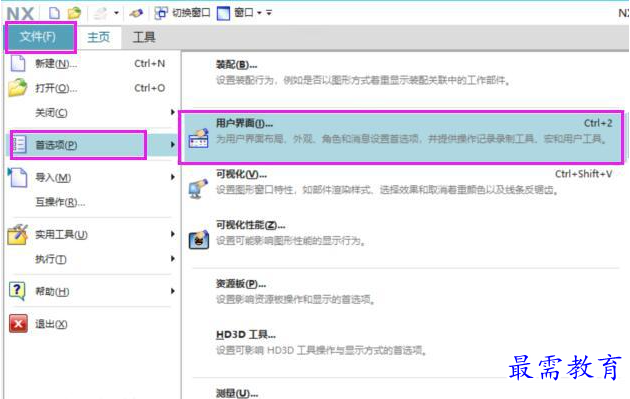The image size is (630, 399).
Task: Click the Ctrl+Shift+V shortcut text
Action: click(x=584, y=174)
